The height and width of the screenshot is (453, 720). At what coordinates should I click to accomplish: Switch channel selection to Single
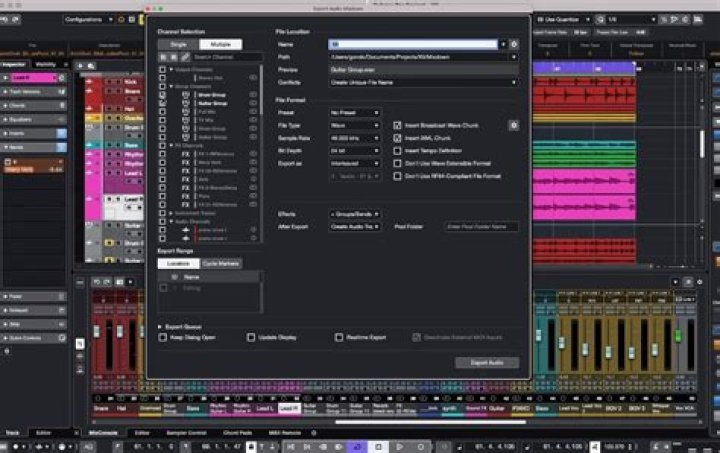tap(178, 45)
